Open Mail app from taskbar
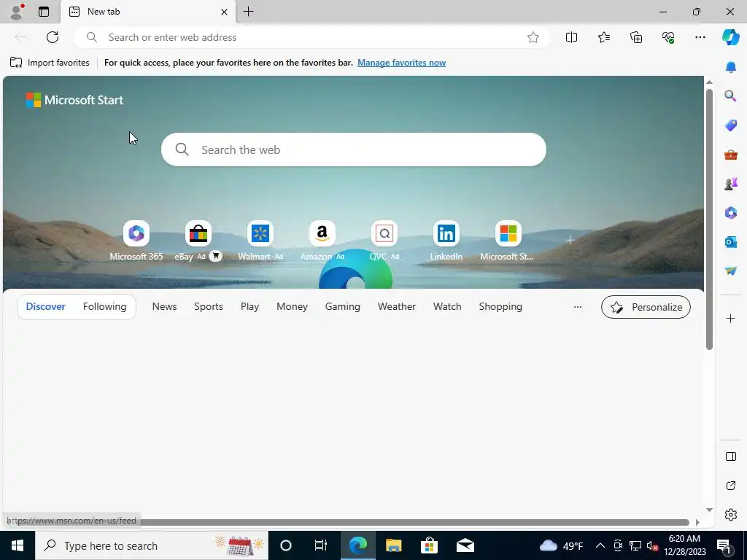Screen dimensions: 747x560 tap(465, 545)
